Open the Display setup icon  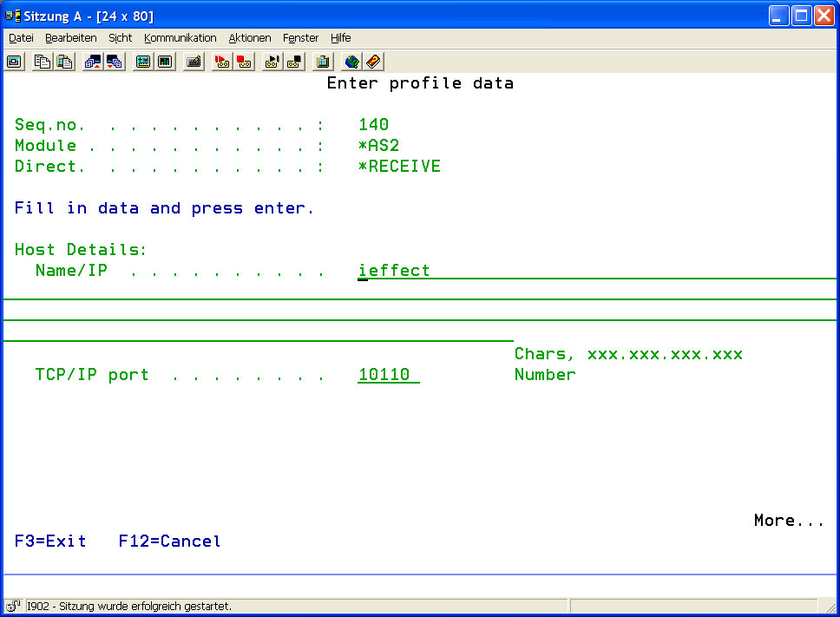click(143, 62)
